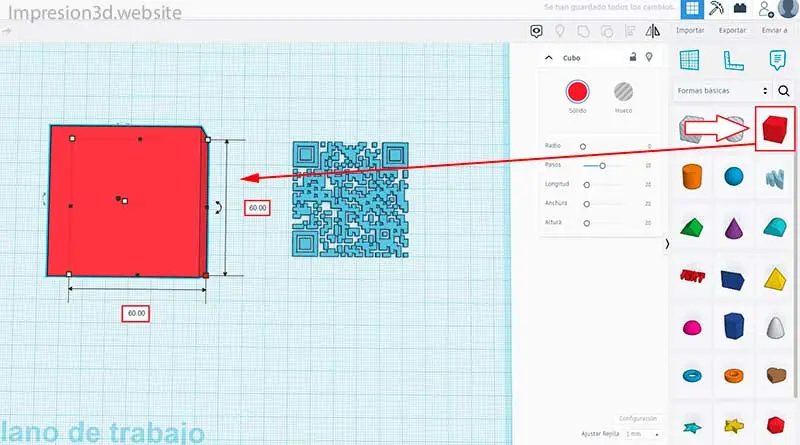Open the Ajustar Rejilla dropdown
Viewport: 800px width, 445px height.
coord(642,434)
